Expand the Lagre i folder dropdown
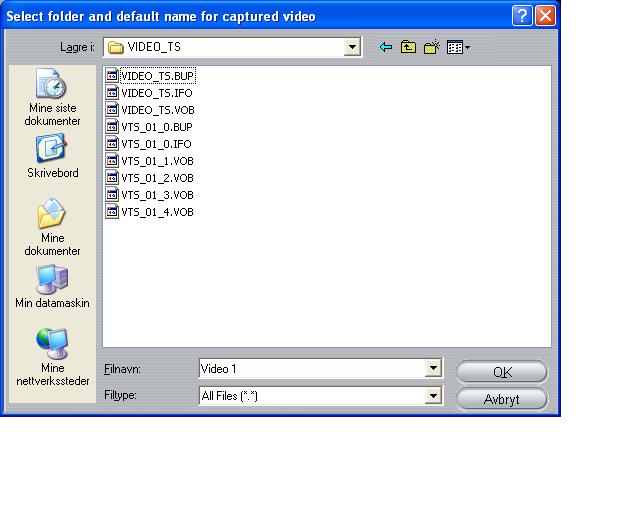This screenshot has height=512, width=640. click(352, 47)
